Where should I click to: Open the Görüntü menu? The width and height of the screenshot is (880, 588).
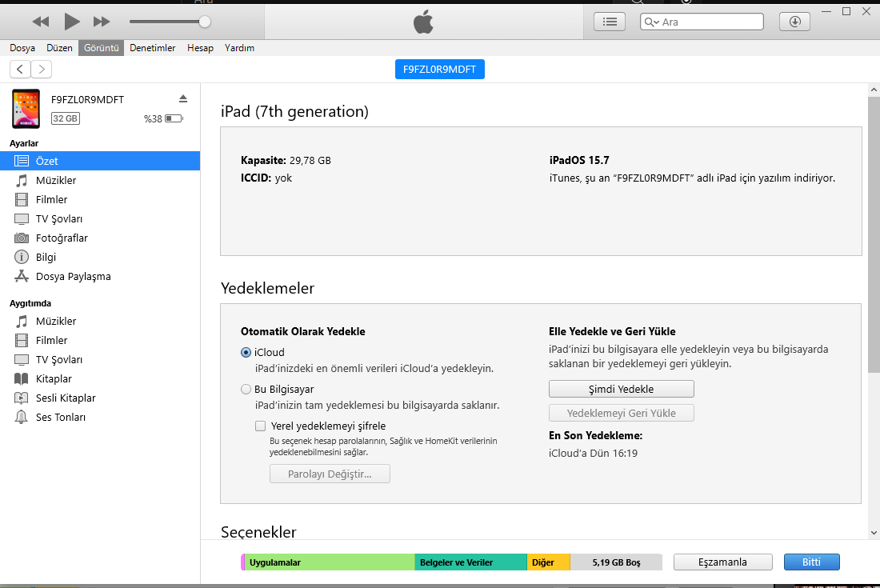point(101,48)
